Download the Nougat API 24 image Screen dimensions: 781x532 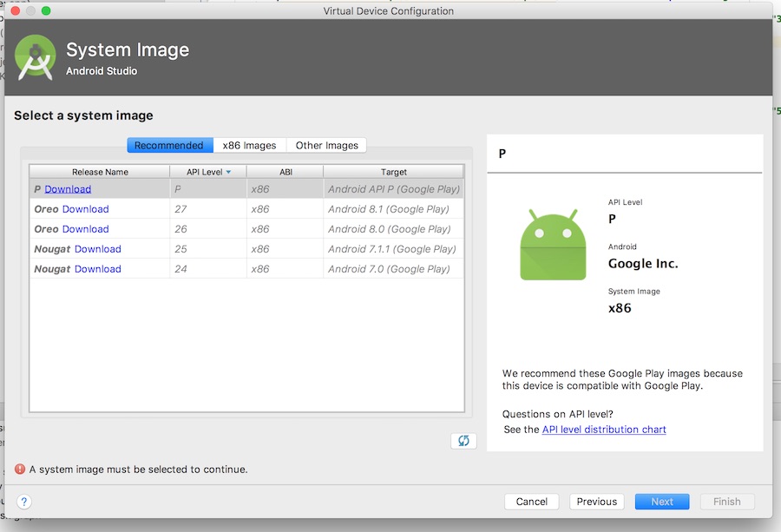tap(97, 269)
